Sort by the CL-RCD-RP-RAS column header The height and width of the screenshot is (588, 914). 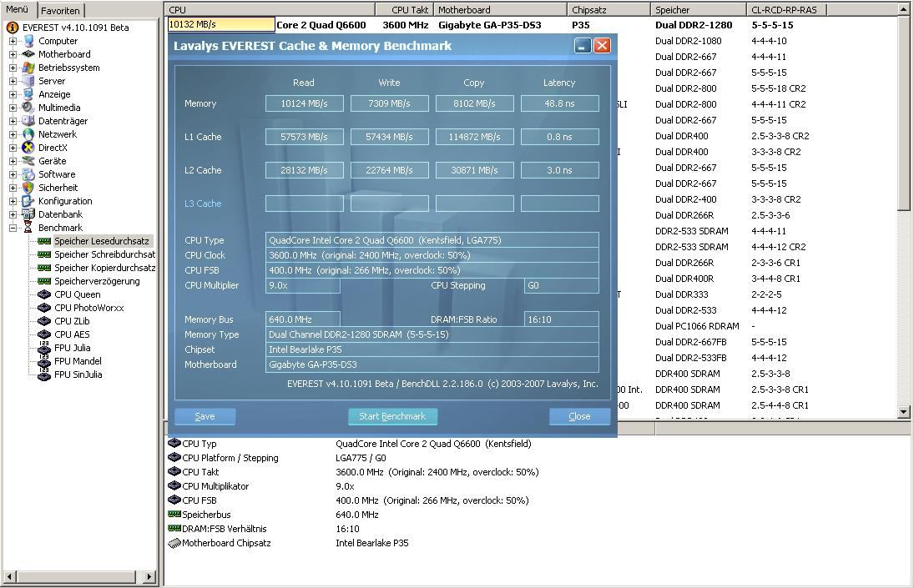[787, 9]
